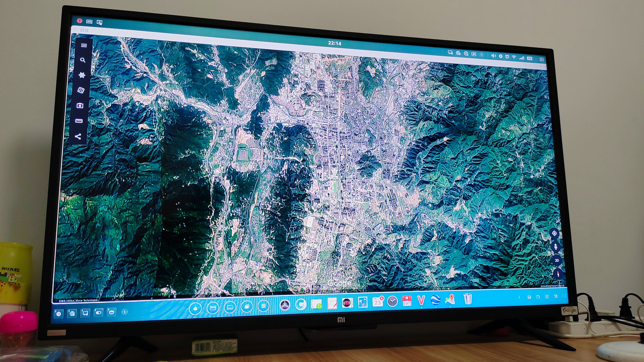Toggle the Bluetooth status icon

pos(501,56)
